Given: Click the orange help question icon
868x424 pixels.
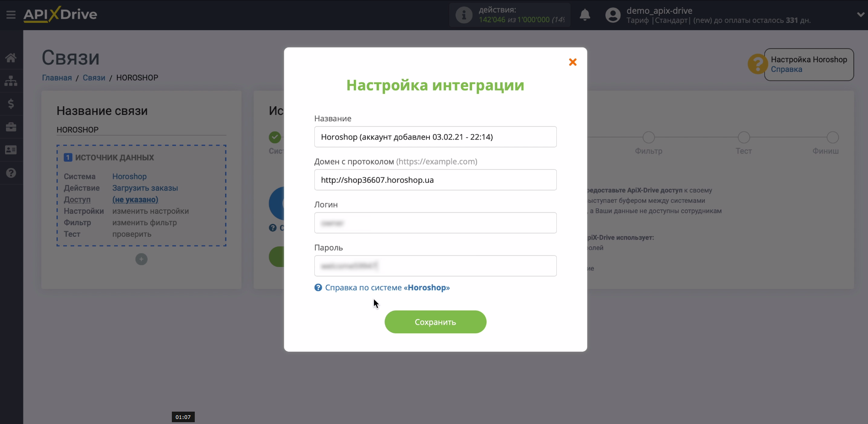Looking at the screenshot, I should [758, 64].
